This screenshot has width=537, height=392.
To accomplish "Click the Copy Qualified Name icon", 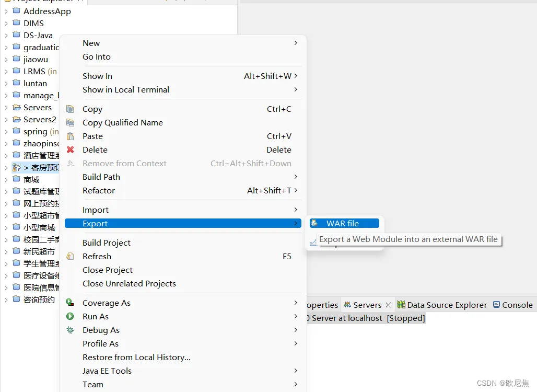I will pos(70,123).
